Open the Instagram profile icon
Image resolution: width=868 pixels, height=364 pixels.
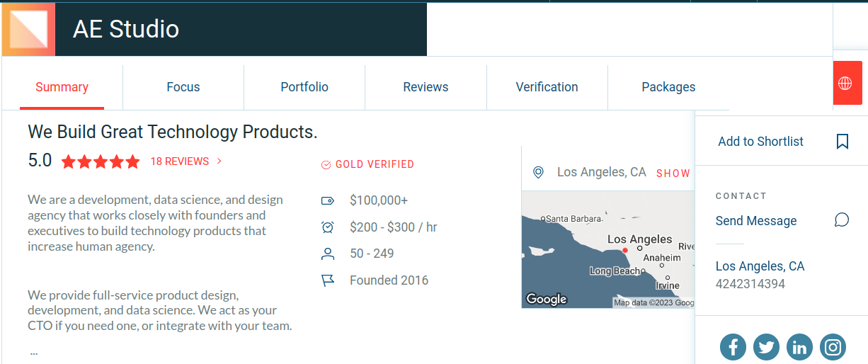(833, 347)
